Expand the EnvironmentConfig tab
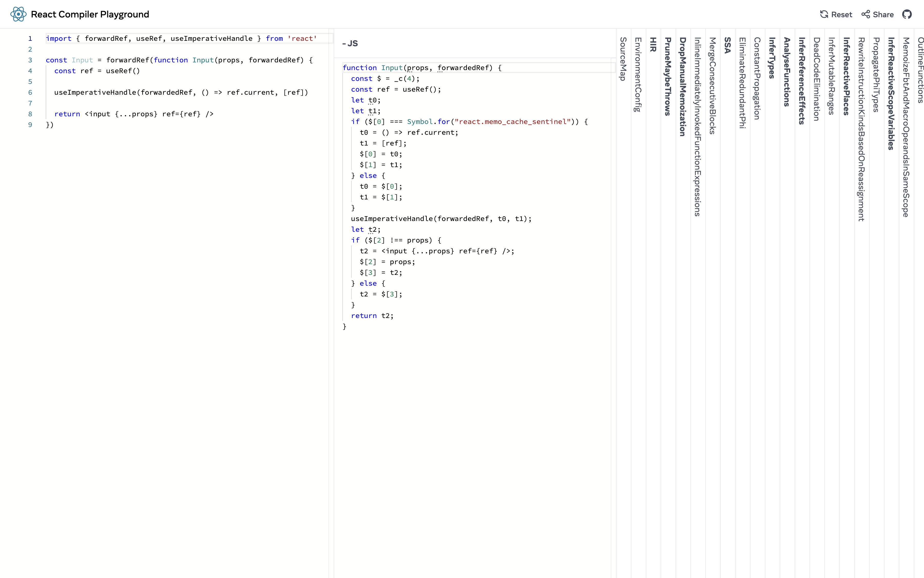Screen dimensions: 924x578 pos(638,74)
